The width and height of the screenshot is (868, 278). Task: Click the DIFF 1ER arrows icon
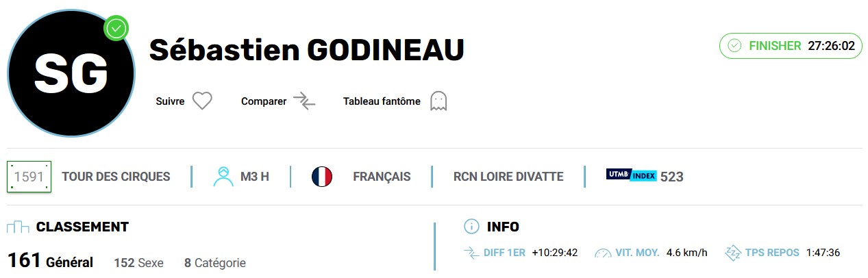(x=471, y=253)
